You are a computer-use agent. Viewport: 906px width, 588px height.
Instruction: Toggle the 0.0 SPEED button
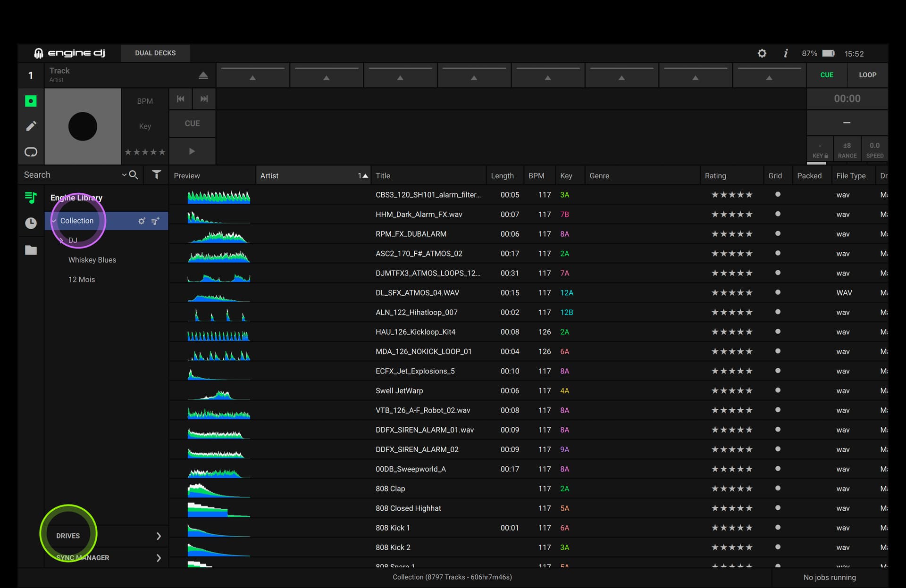pyautogui.click(x=874, y=150)
